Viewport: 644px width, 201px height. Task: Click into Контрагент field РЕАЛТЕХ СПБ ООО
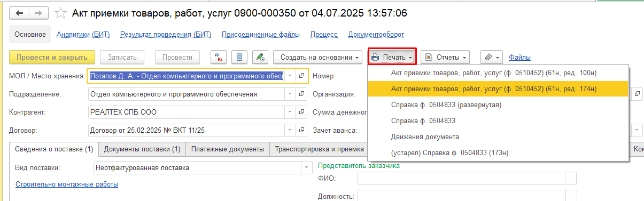tap(186, 112)
